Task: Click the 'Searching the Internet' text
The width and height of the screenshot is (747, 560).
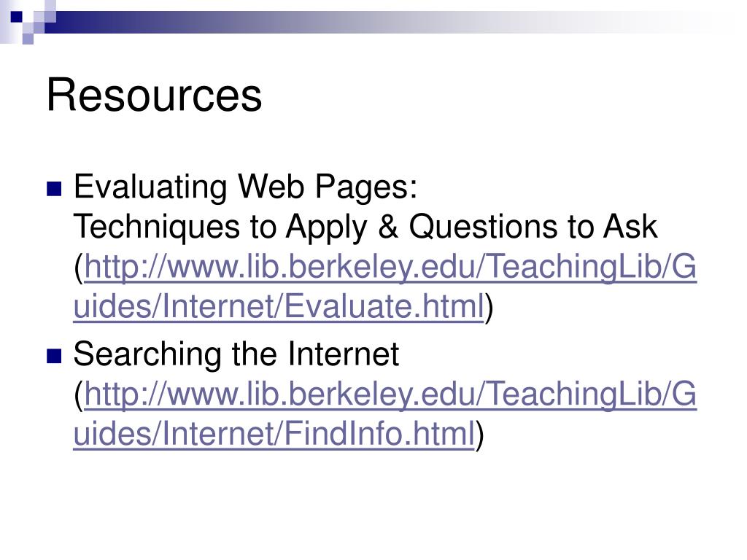Action: (236, 354)
